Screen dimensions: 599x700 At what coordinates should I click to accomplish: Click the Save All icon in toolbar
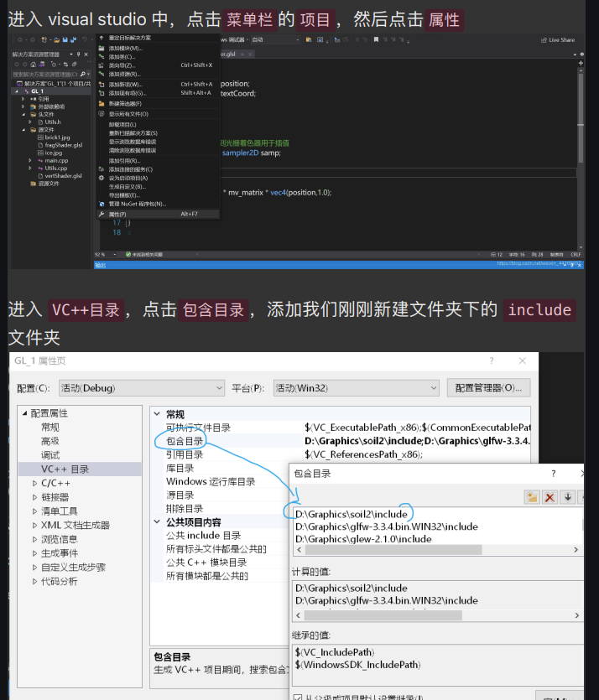point(73,39)
